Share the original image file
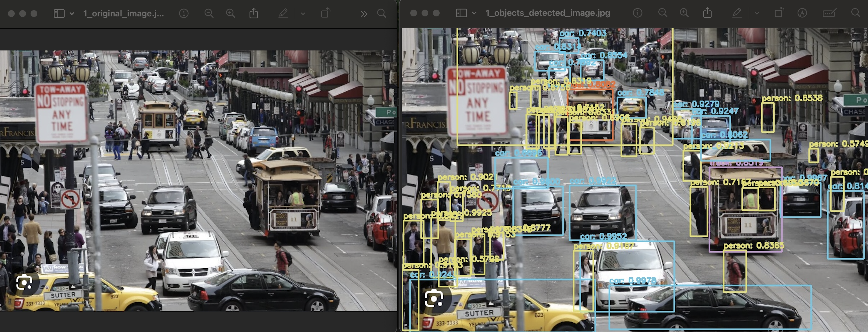The width and height of the screenshot is (868, 332). click(254, 14)
